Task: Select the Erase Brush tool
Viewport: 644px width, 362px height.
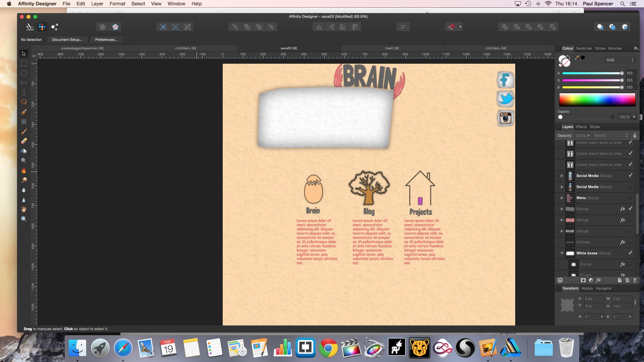Action: 24,141
